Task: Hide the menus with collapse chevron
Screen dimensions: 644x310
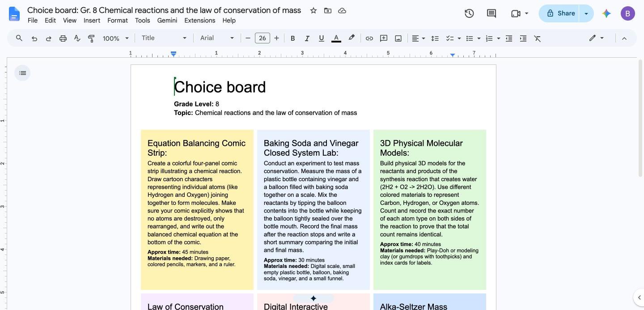Action: coord(624,38)
